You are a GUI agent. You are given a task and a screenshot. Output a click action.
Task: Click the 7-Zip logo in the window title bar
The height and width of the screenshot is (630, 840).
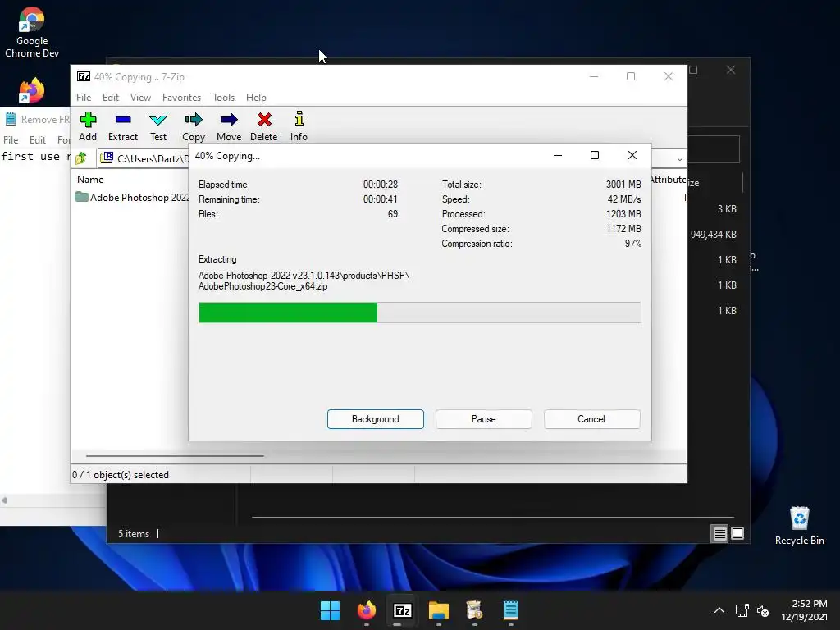tap(84, 76)
